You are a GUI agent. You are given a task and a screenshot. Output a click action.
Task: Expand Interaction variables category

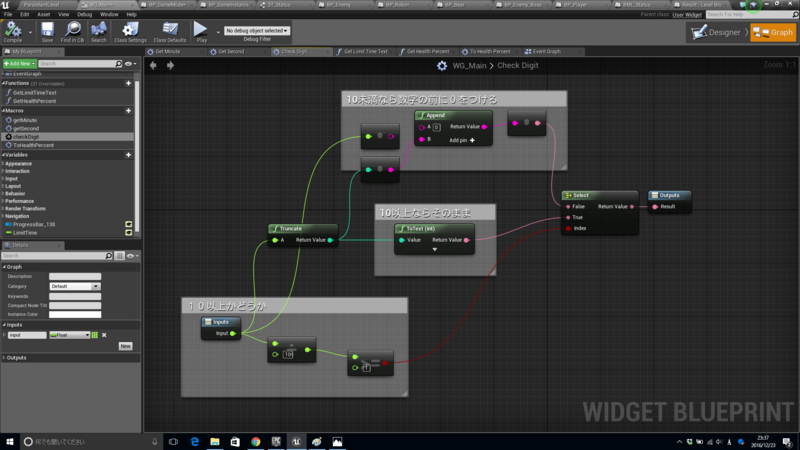tap(3, 171)
